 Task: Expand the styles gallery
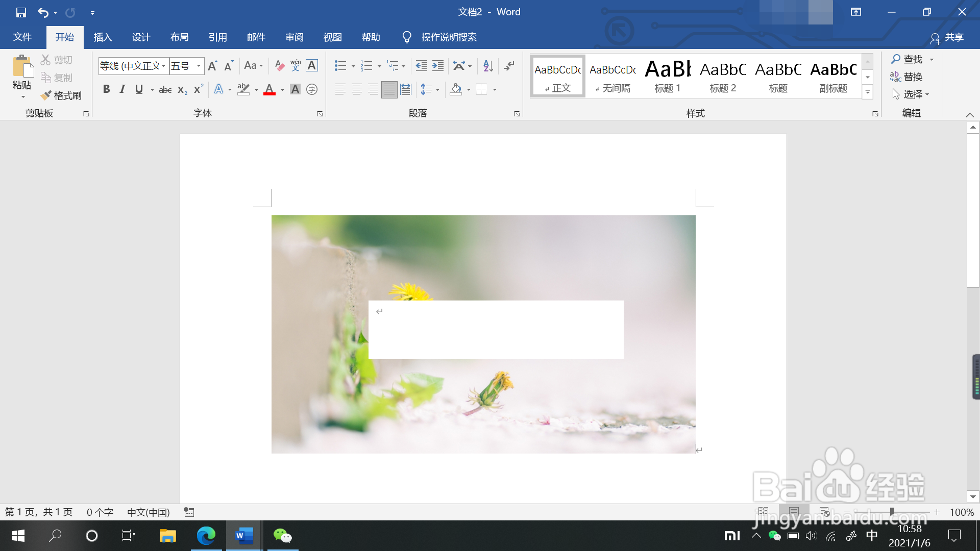(x=867, y=92)
